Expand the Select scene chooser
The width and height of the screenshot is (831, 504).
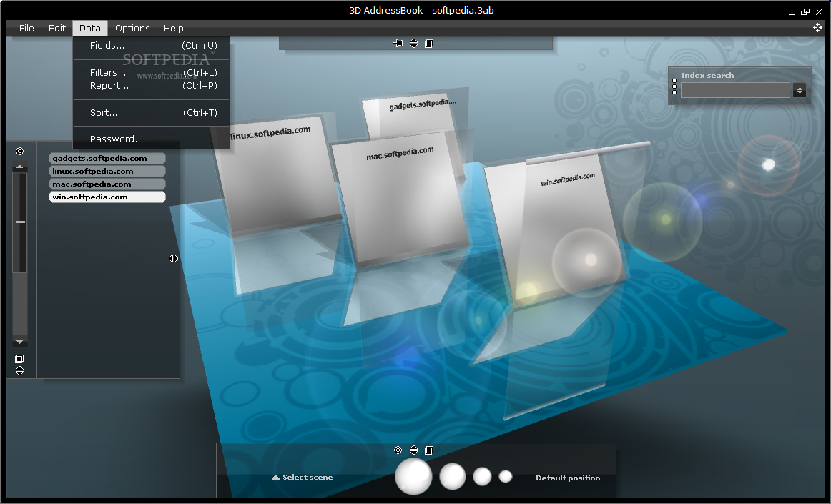coord(302,477)
